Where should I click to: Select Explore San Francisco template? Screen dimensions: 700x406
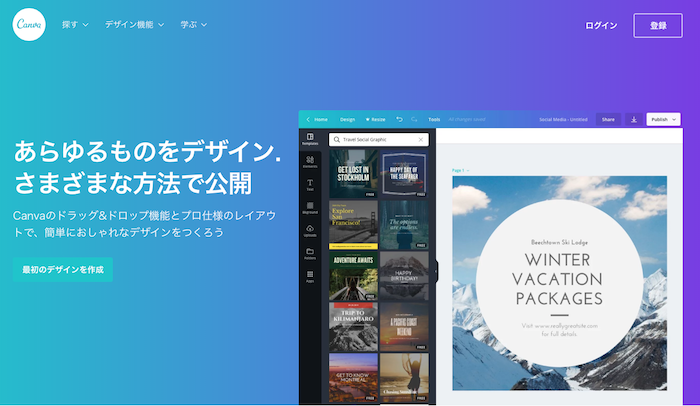[353, 225]
